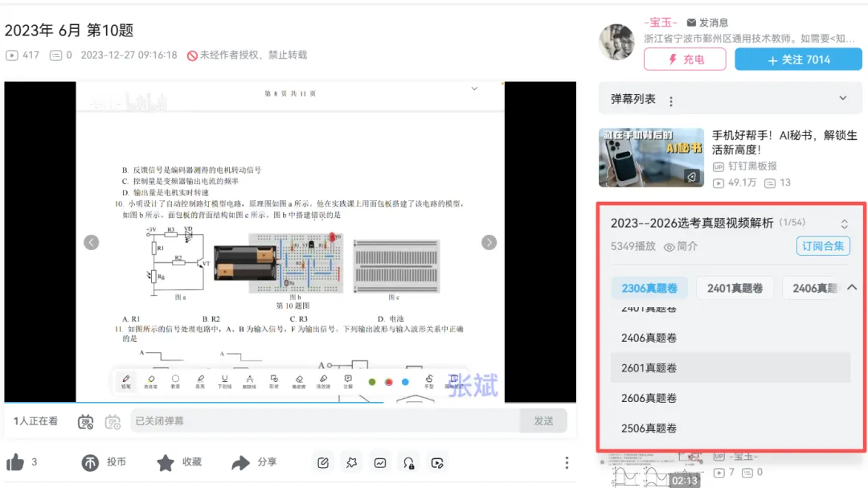This screenshot has height=488, width=868.
Task: Choose 2606真题卷 from dropdown list
Action: pyautogui.click(x=730, y=398)
